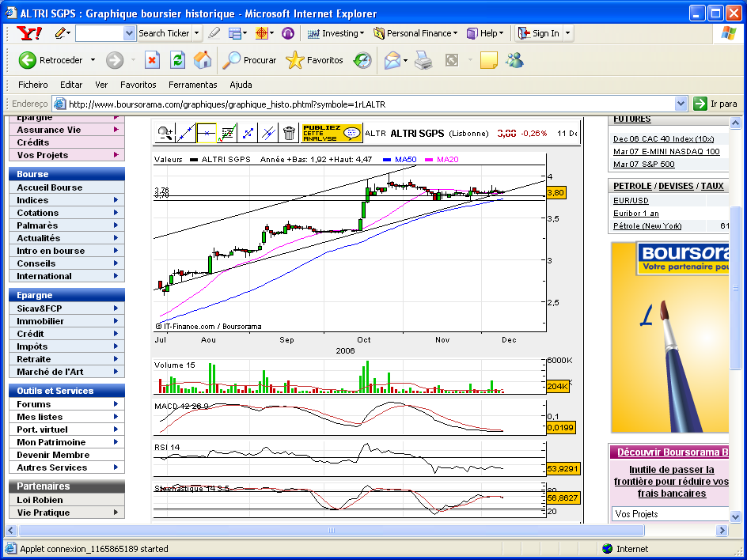Click the Yahoo! logo in the toolbar
Screen dimensions: 747x560
pyautogui.click(x=28, y=33)
